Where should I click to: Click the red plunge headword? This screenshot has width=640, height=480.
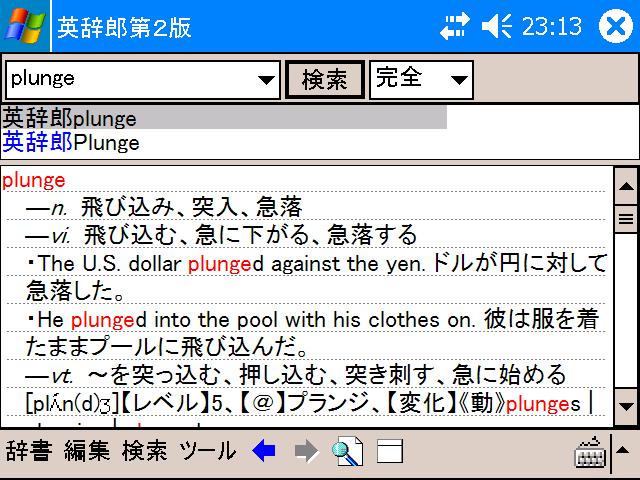[x=33, y=180]
